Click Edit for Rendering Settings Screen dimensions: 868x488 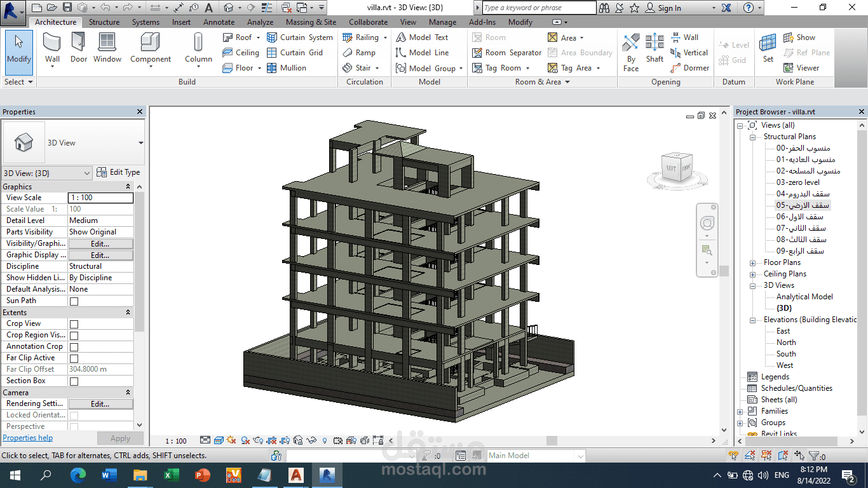(x=100, y=403)
